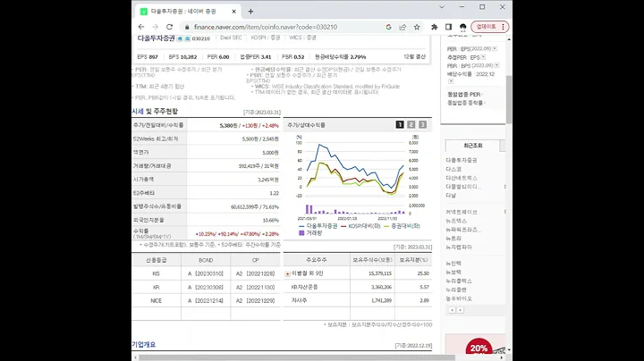Click the horizontal scrollbar thumb
The width and height of the screenshot is (644, 361).
tap(297, 357)
